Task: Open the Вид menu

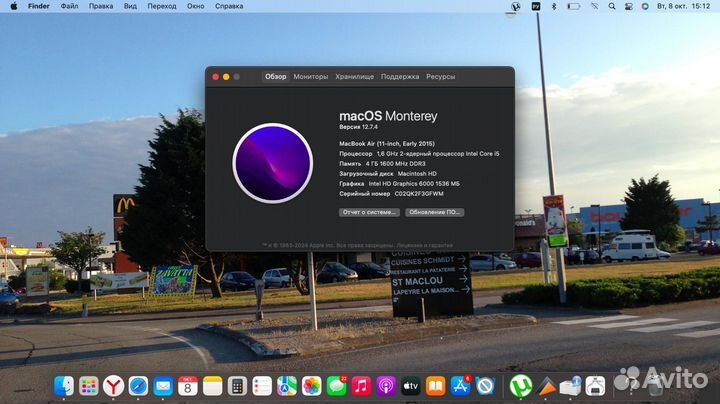Action: click(x=130, y=6)
